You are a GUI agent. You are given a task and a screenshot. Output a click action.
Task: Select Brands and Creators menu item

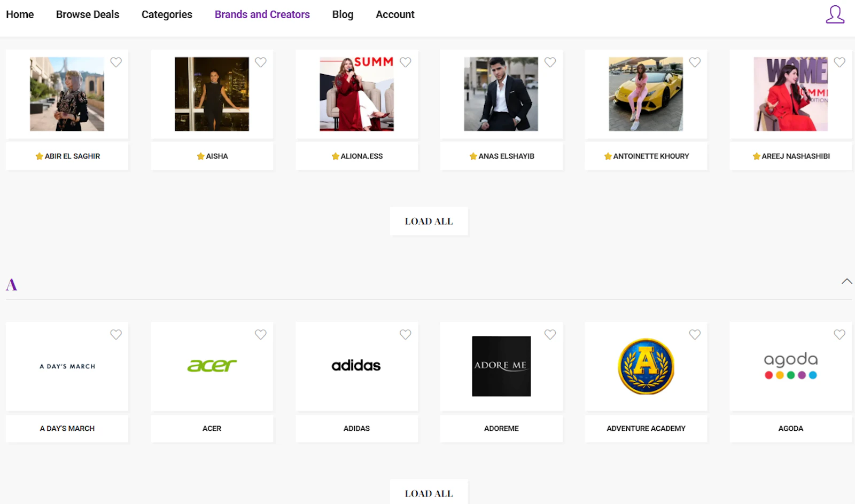pyautogui.click(x=262, y=14)
